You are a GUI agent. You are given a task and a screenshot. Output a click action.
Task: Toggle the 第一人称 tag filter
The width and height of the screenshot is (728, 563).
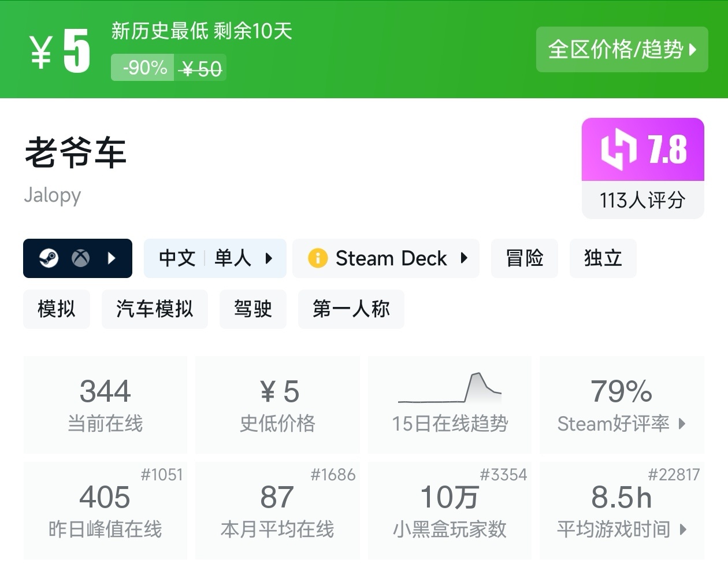[x=351, y=309]
